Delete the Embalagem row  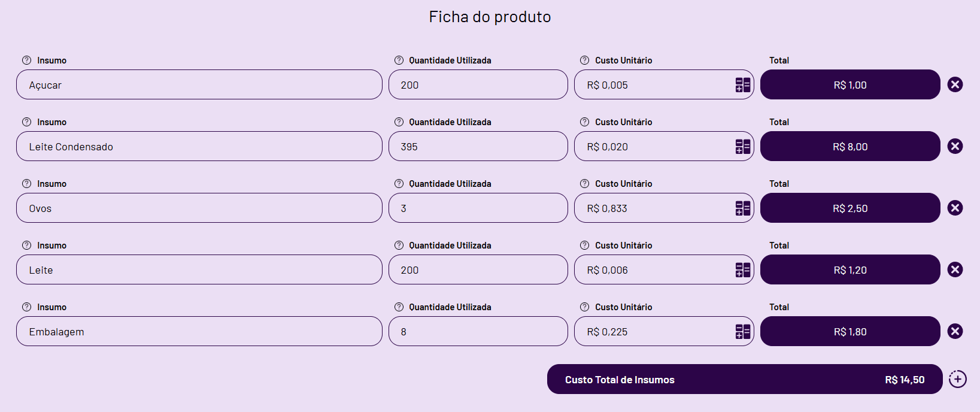pyautogui.click(x=955, y=331)
